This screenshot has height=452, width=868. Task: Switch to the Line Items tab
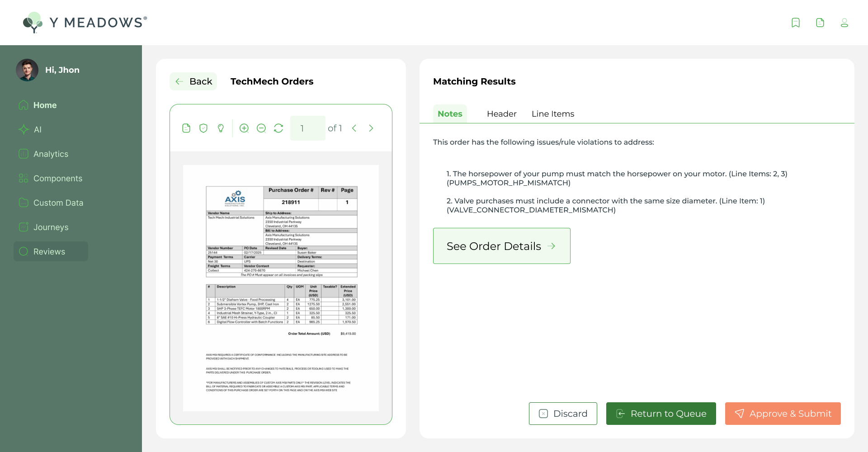click(552, 114)
